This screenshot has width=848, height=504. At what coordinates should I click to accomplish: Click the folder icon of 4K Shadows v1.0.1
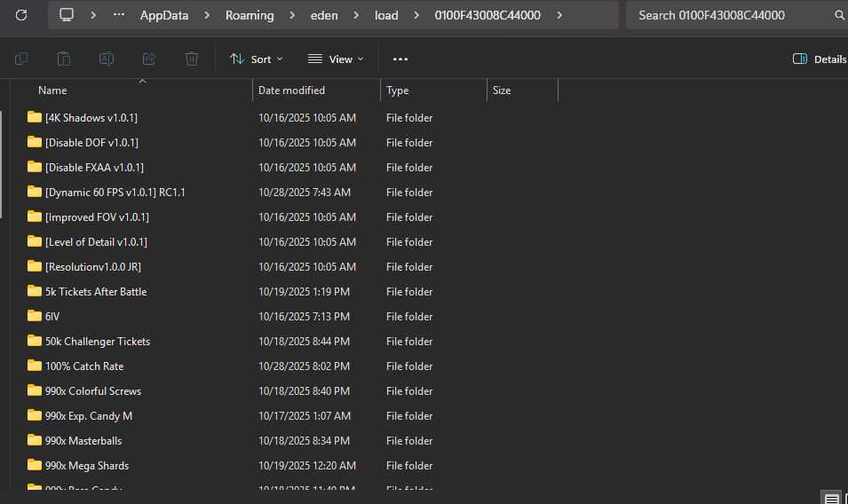[x=35, y=117]
